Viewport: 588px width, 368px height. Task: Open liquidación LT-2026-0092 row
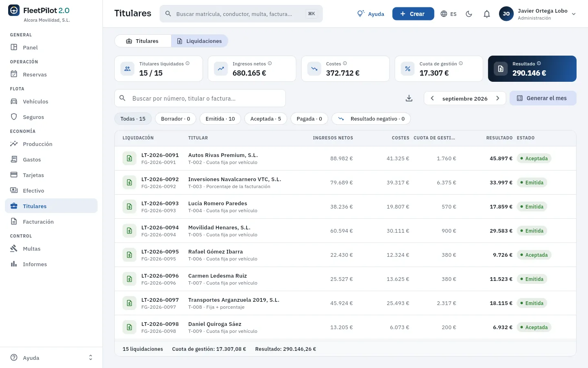pyautogui.click(x=345, y=182)
